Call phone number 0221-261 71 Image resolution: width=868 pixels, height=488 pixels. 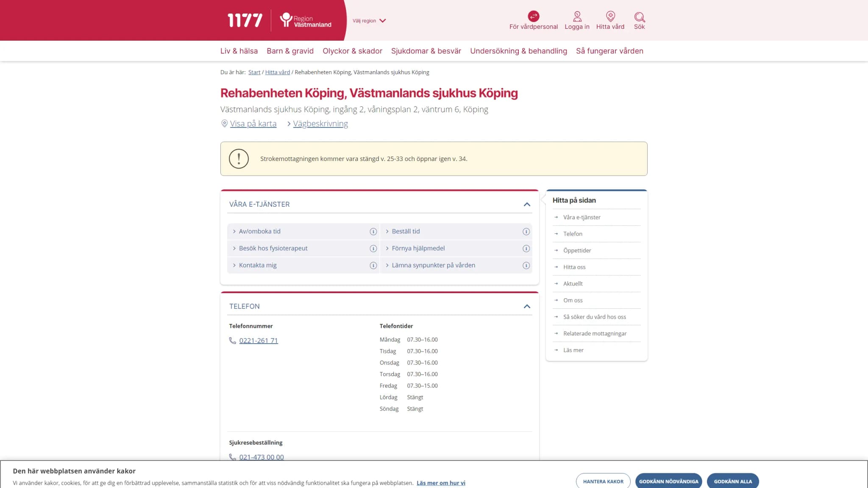259,341
